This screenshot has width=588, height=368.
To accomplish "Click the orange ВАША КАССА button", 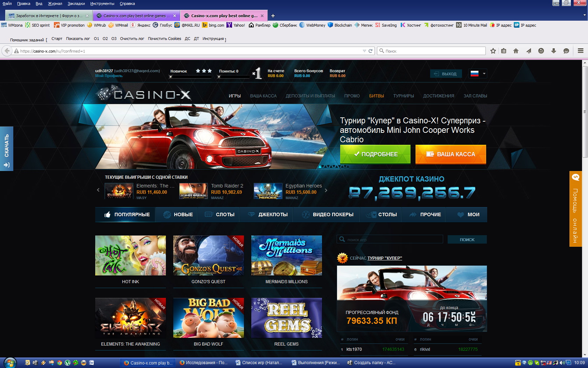I will (x=451, y=154).
